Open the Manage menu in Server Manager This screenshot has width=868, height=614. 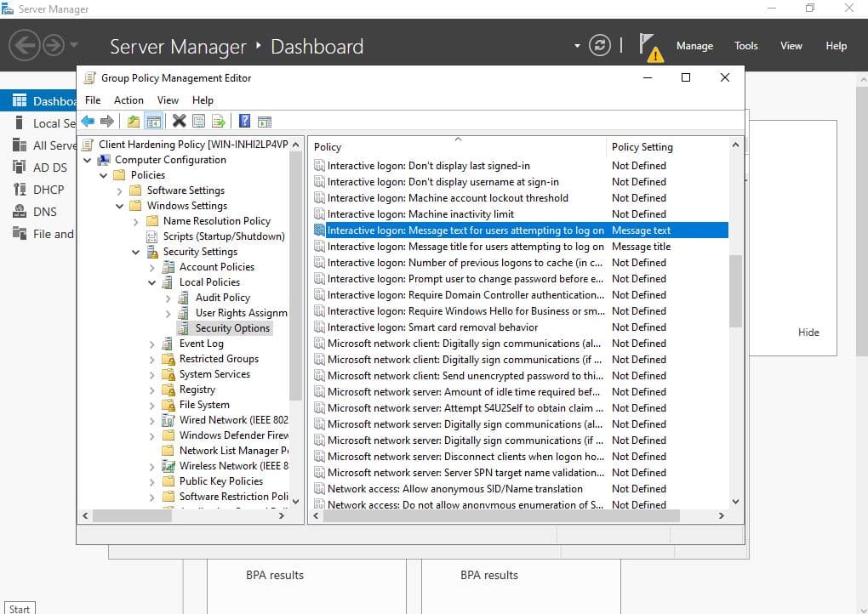coord(694,46)
